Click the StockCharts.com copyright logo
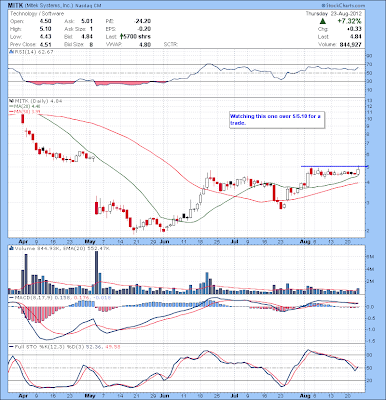Viewport: 386px width, 400px height. pos(343,6)
